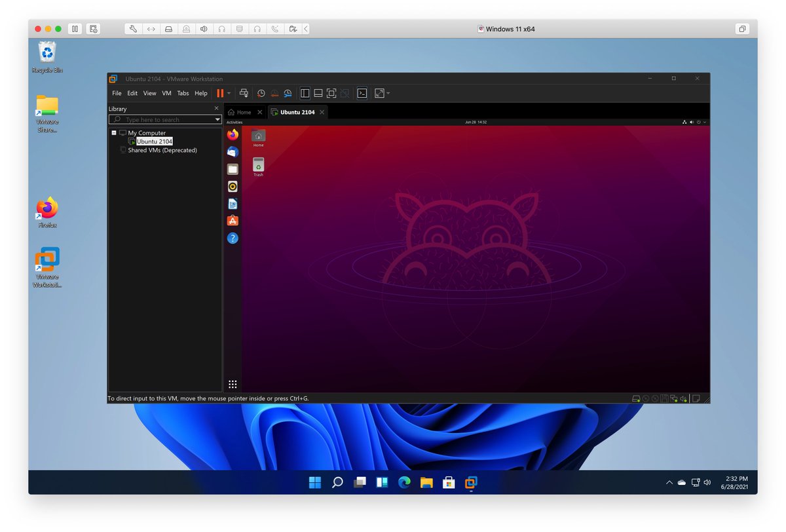This screenshot has height=532, width=786.
Task: Open LibreOffice Writer in Ubuntu dock
Action: [233, 204]
